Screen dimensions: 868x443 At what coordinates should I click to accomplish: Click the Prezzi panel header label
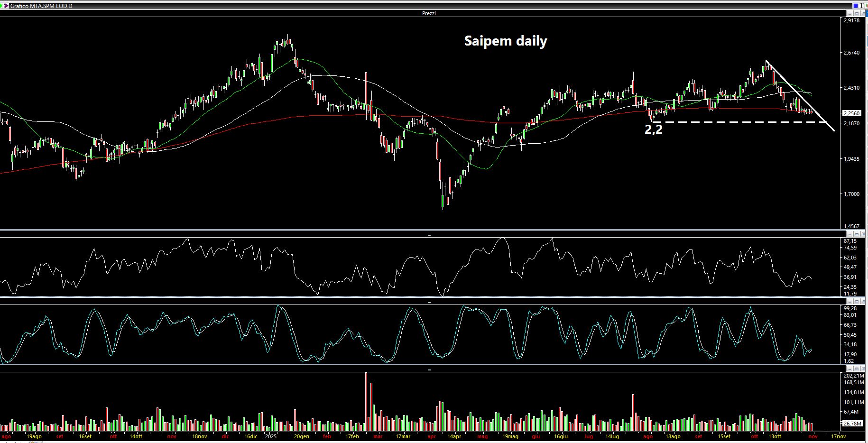(x=429, y=13)
